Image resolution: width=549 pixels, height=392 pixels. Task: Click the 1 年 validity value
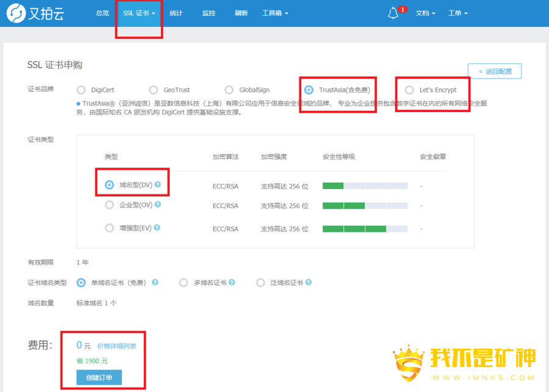82,263
